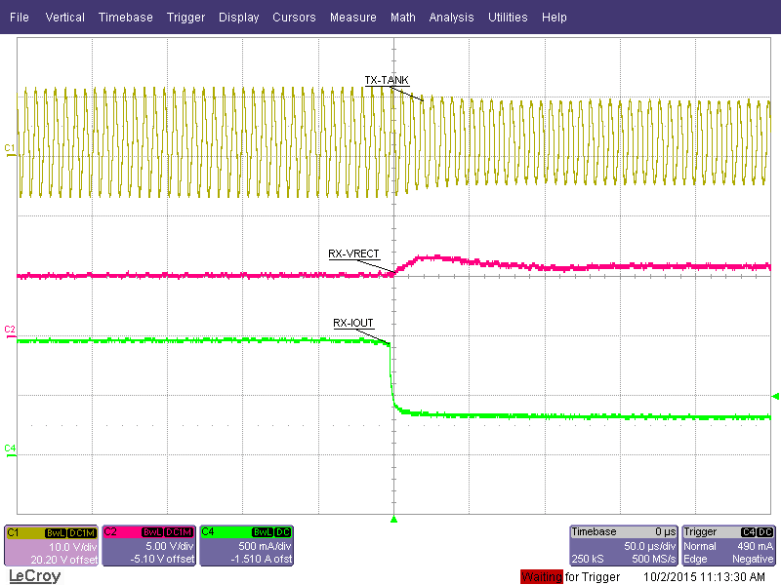Open the Utilities menu

(508, 17)
